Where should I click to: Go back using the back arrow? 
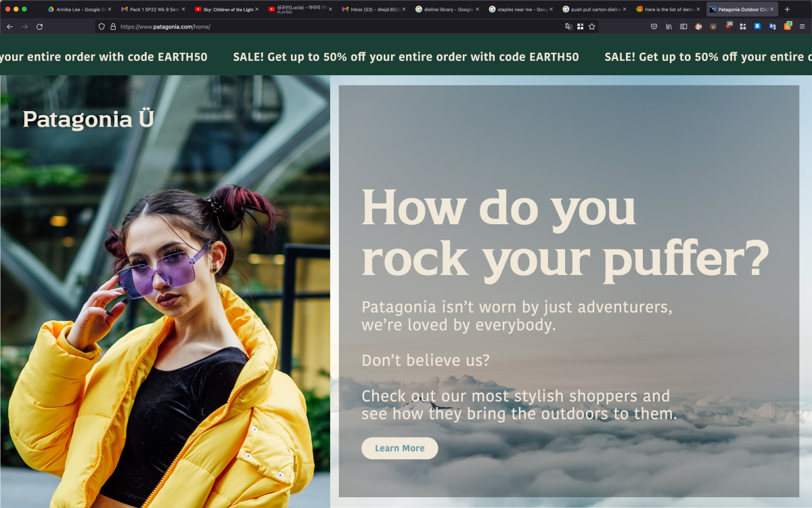click(x=9, y=26)
